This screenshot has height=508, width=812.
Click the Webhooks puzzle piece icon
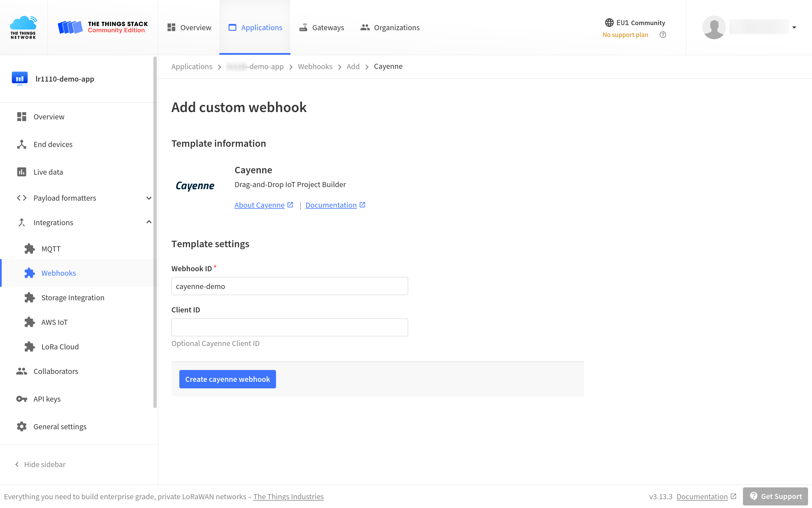coord(30,273)
